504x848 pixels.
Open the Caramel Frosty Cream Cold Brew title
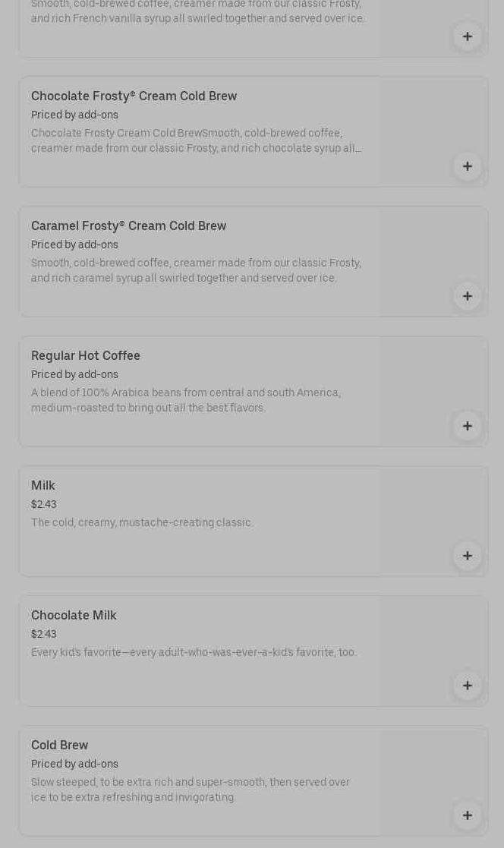(128, 226)
